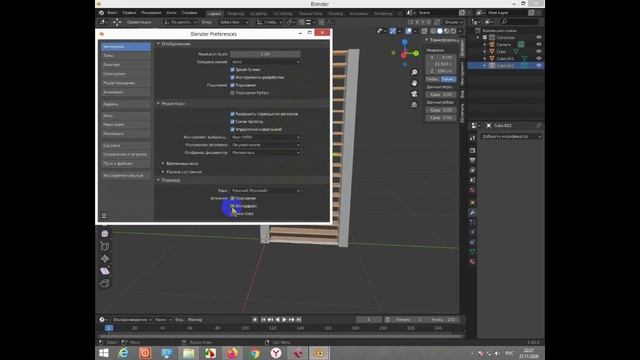This screenshot has width=640, height=360.
Task: Open Google Chrome from the taskbar
Action: pyautogui.click(x=254, y=353)
